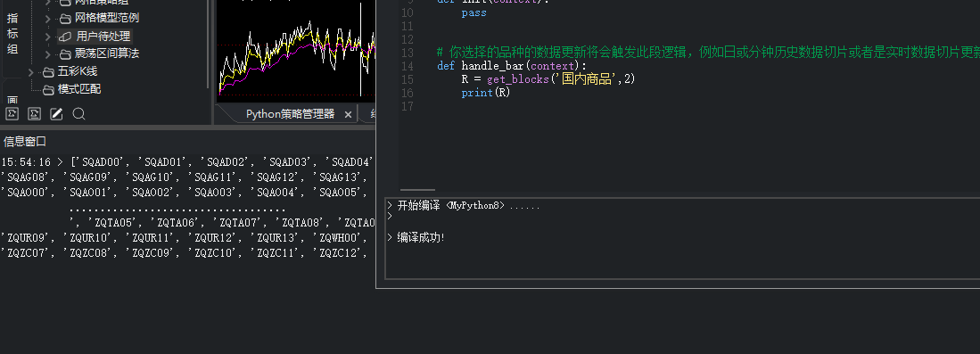Select the 五彩K线 folder label
The image size is (980, 354).
(x=78, y=71)
